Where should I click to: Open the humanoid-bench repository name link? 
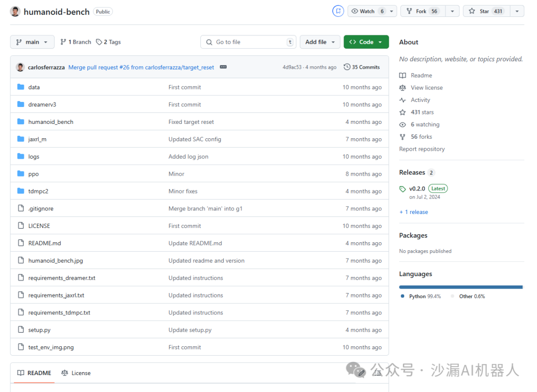pos(57,11)
